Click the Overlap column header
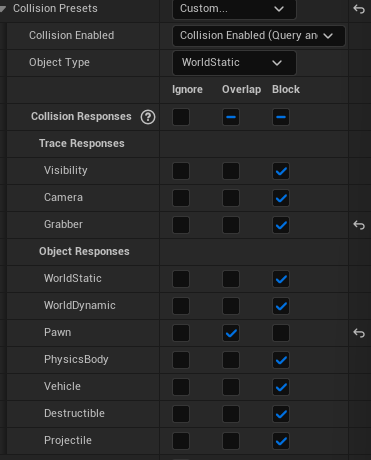This screenshot has width=371, height=460. tap(242, 90)
